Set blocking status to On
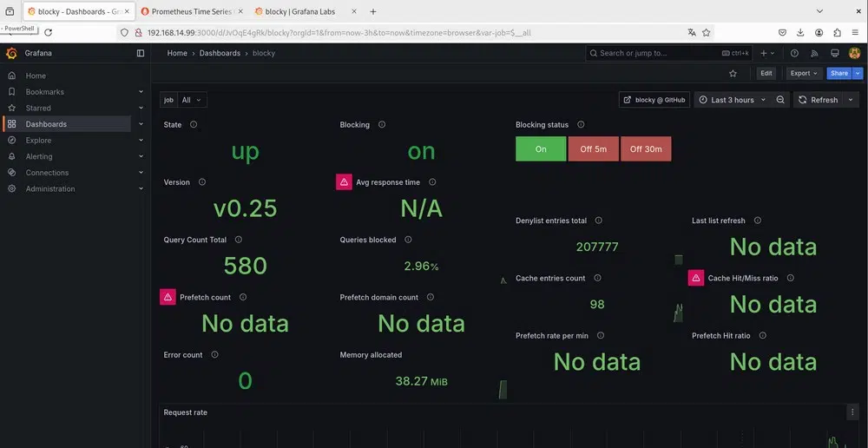Viewport: 868px width, 448px height. (541, 149)
